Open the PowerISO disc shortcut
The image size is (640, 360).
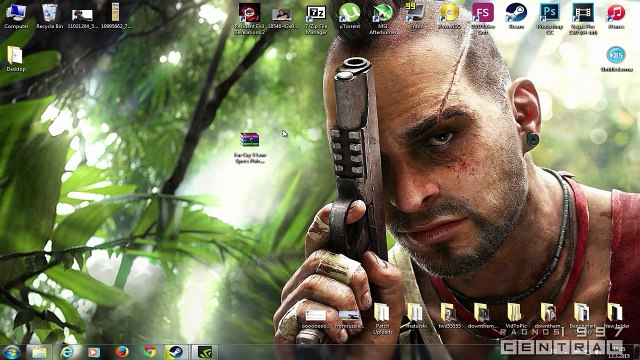(449, 16)
